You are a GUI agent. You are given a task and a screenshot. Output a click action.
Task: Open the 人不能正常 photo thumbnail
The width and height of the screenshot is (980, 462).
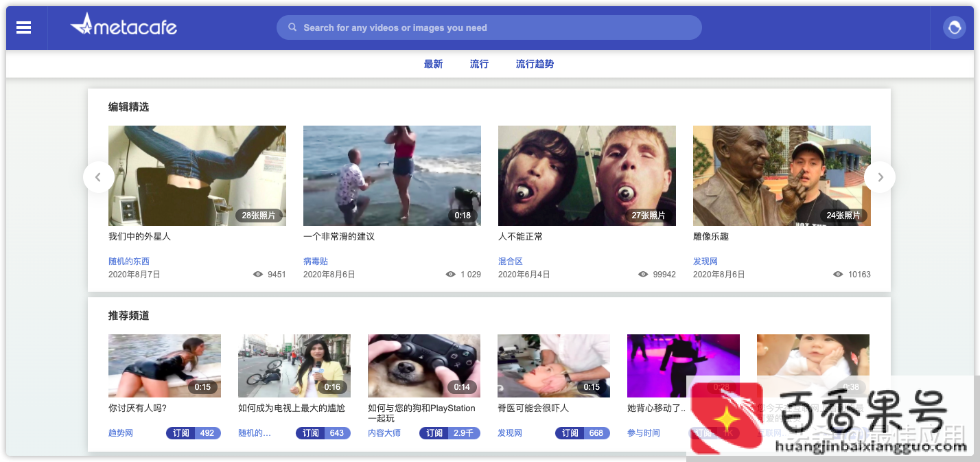pyautogui.click(x=587, y=176)
